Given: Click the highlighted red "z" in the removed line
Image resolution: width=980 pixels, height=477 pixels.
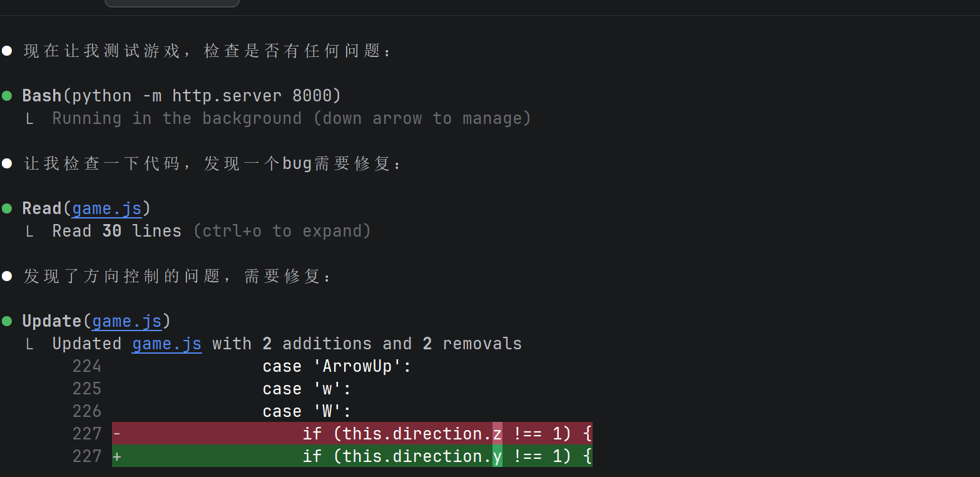Looking at the screenshot, I should click(498, 433).
